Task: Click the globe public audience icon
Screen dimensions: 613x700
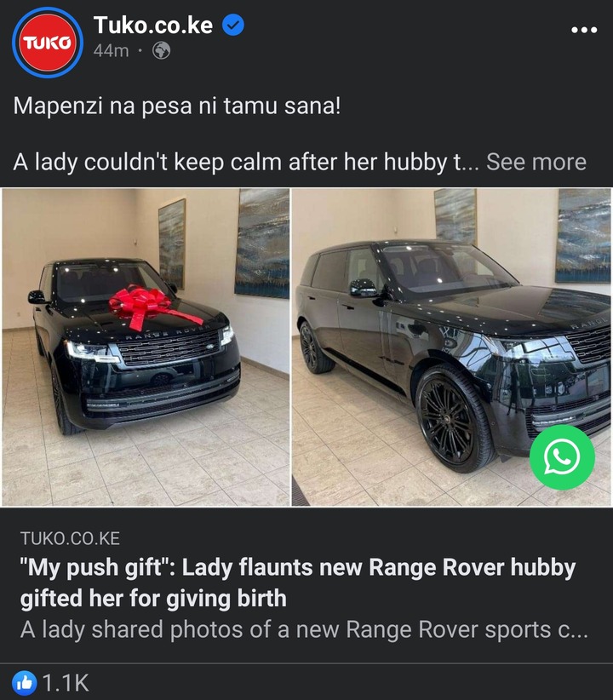Action: 161,51
